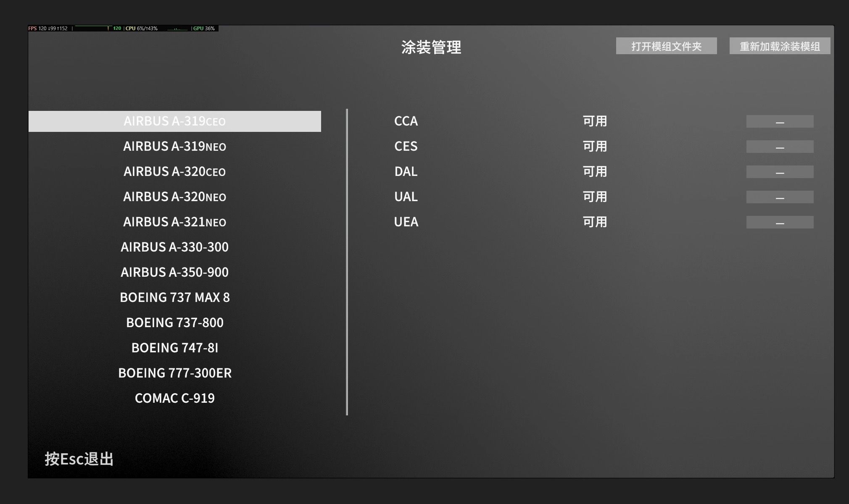Choose COMAC C-919 aircraft

[x=174, y=398]
